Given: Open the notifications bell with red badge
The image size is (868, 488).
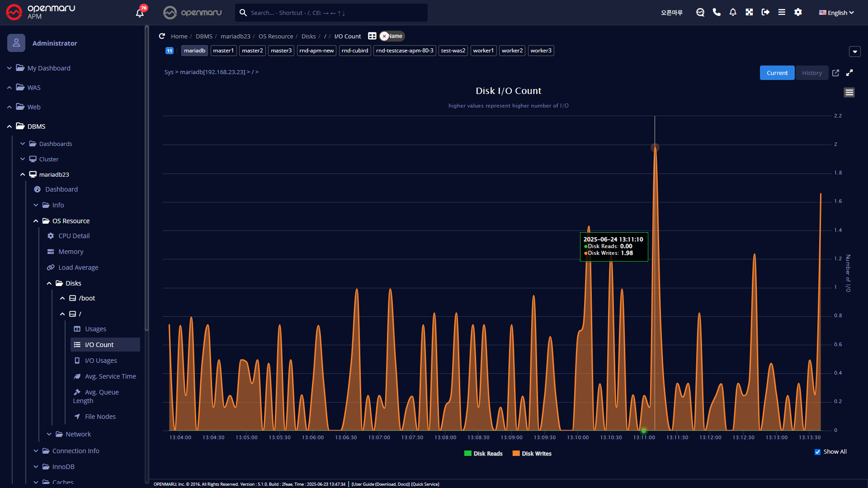Looking at the screenshot, I should pyautogui.click(x=140, y=13).
